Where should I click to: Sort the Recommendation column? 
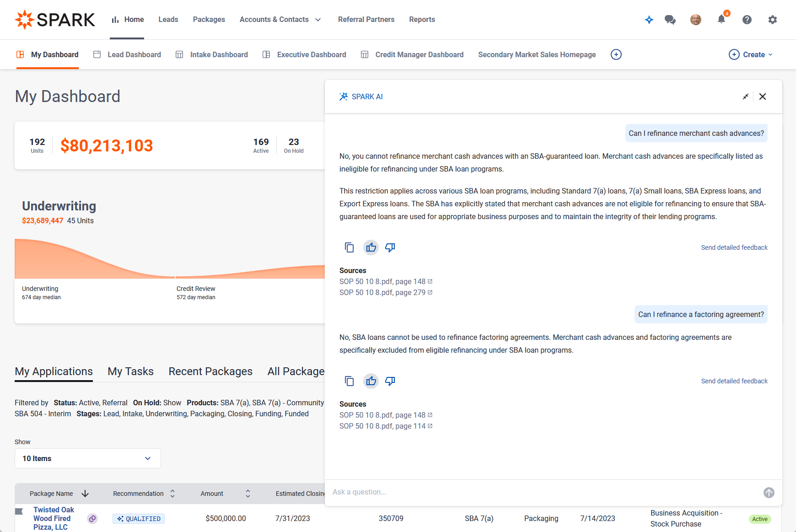(172, 494)
